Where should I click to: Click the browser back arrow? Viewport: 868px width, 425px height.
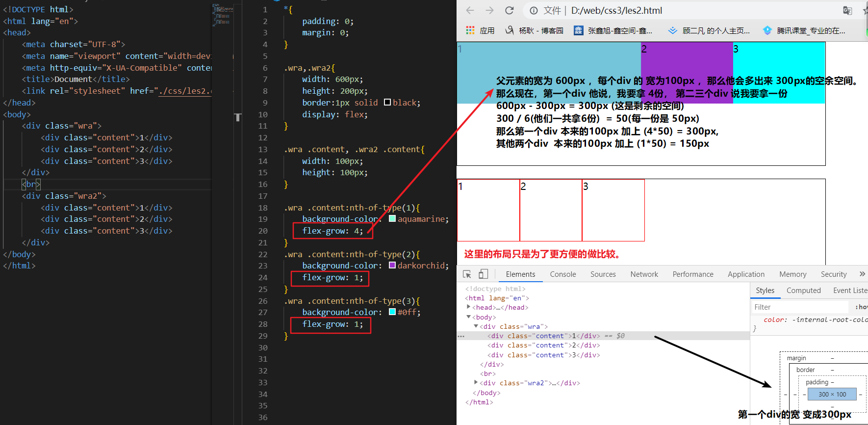tap(470, 10)
